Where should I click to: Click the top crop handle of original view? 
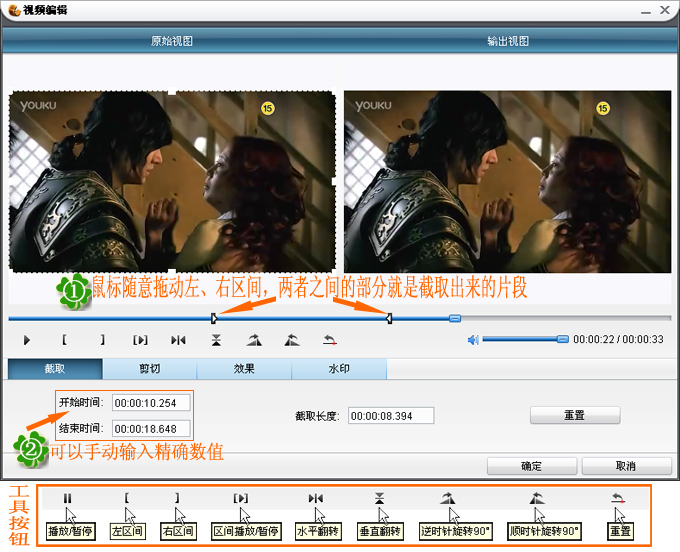pyautogui.click(x=172, y=91)
